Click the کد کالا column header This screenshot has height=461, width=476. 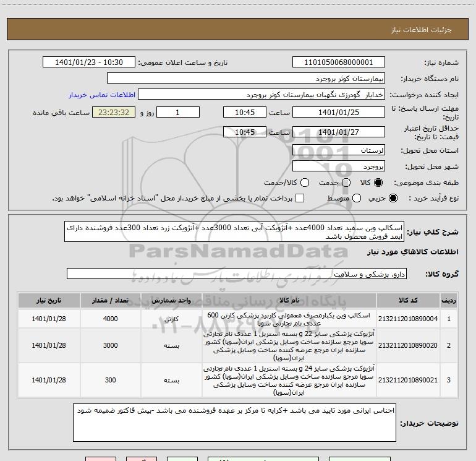coord(408,301)
